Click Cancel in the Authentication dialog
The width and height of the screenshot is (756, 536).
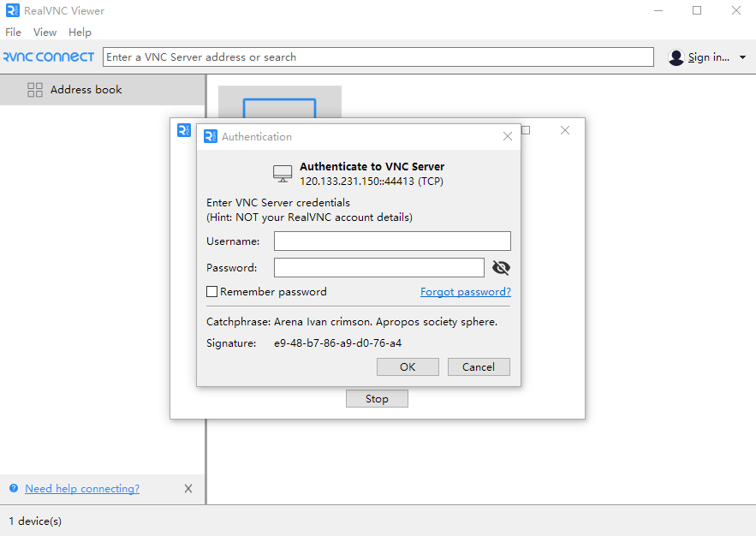[x=479, y=366]
